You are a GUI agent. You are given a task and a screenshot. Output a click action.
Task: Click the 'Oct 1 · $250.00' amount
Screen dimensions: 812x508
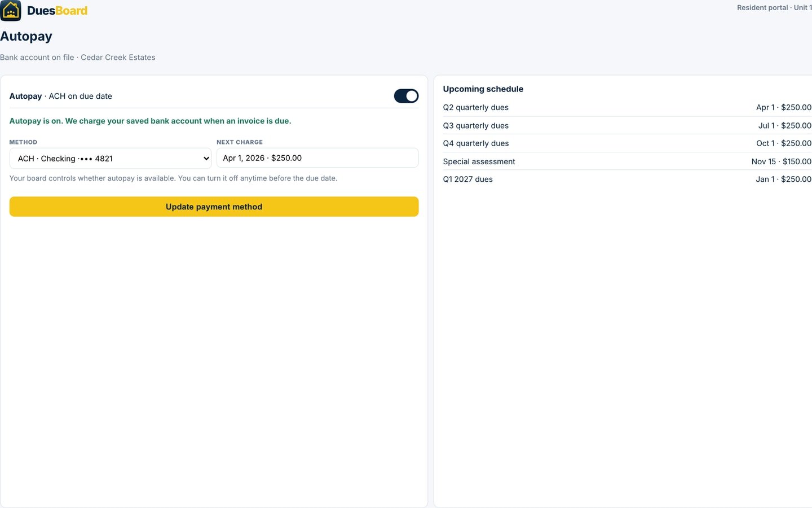(x=784, y=143)
